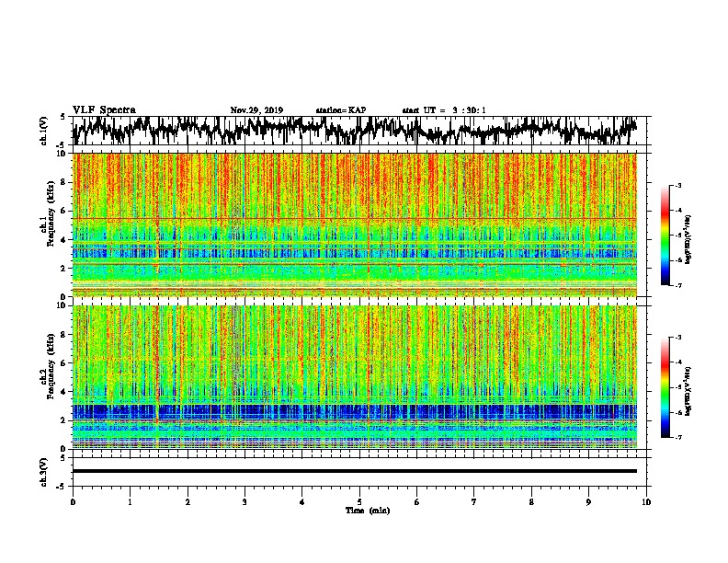The image size is (728, 563).
Task: Click inside the ch.1 spectrogram panel
Action: click(355, 224)
